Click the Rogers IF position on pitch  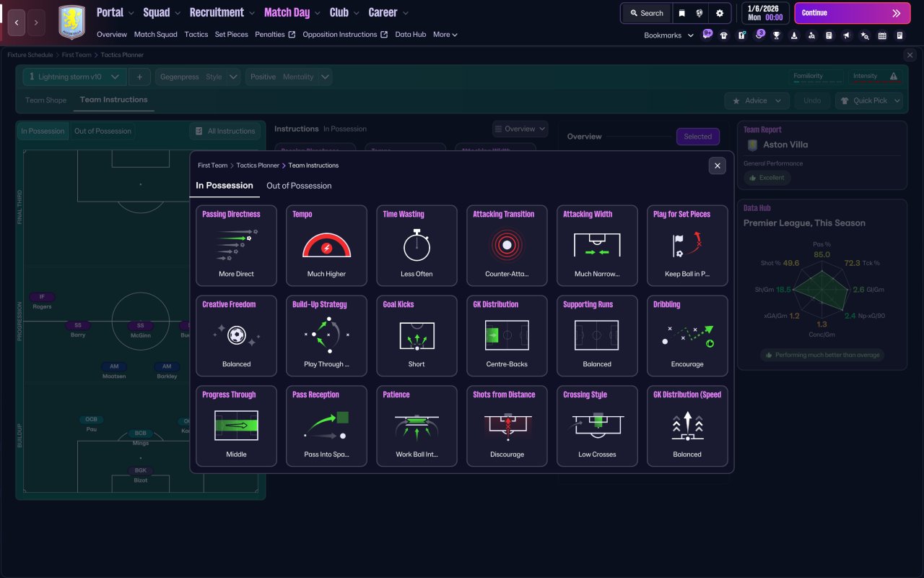(42, 301)
